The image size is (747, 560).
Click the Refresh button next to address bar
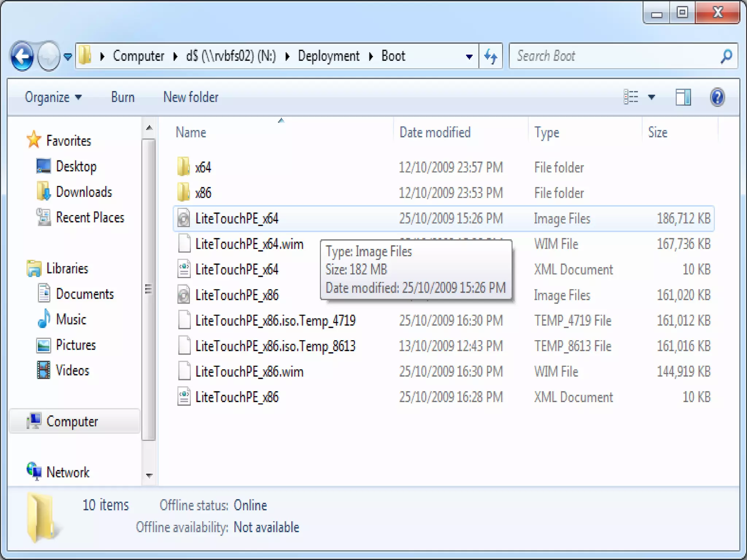(x=491, y=56)
